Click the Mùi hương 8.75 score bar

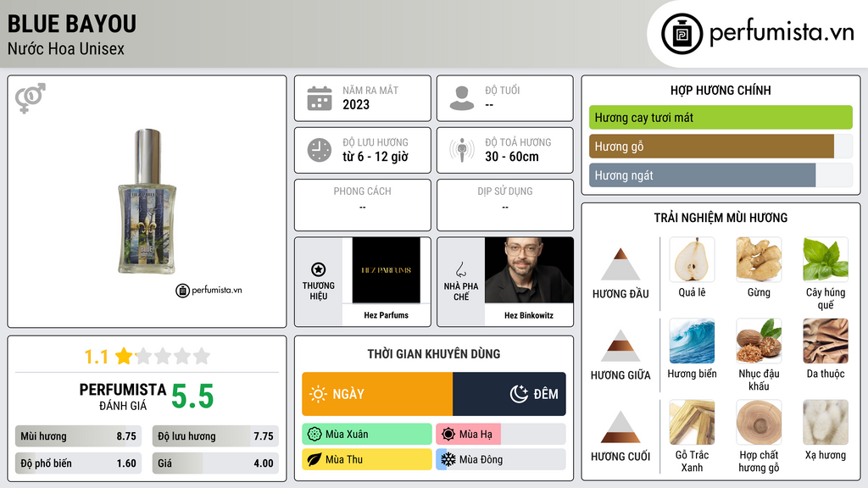point(78,436)
